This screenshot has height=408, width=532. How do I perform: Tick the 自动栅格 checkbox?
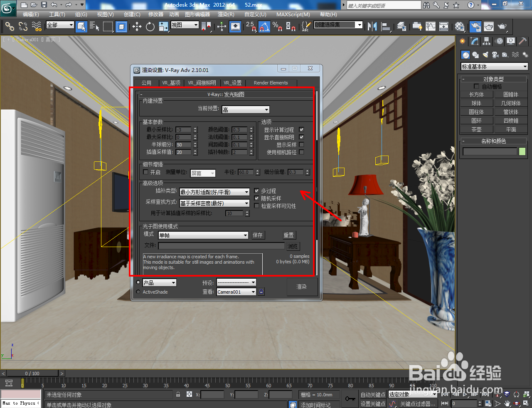[477, 87]
